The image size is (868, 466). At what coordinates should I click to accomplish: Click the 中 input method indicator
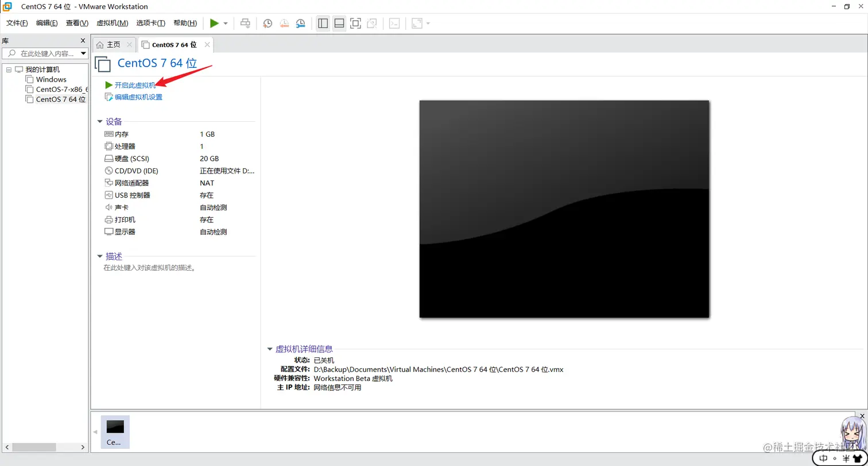pos(824,458)
